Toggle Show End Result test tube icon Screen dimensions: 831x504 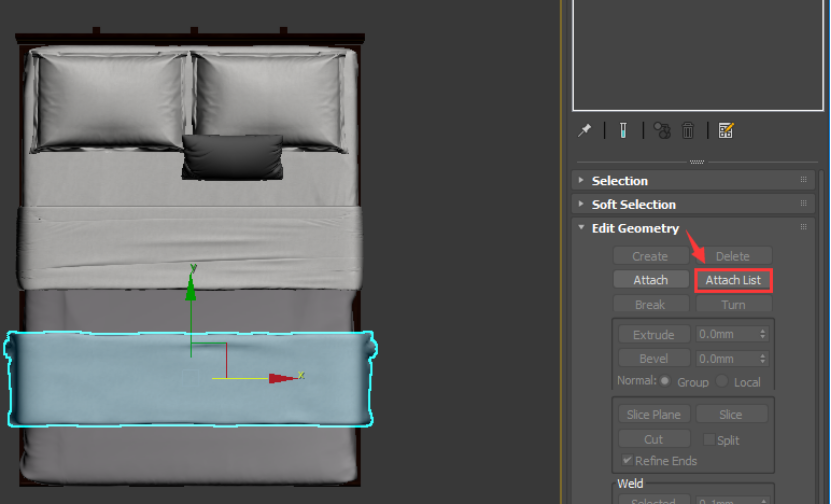[x=622, y=130]
